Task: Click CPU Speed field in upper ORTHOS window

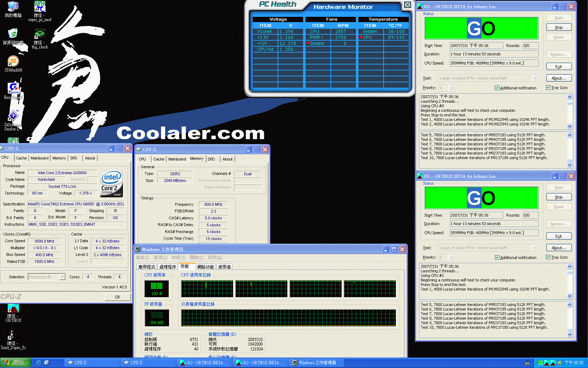Action: [x=494, y=63]
